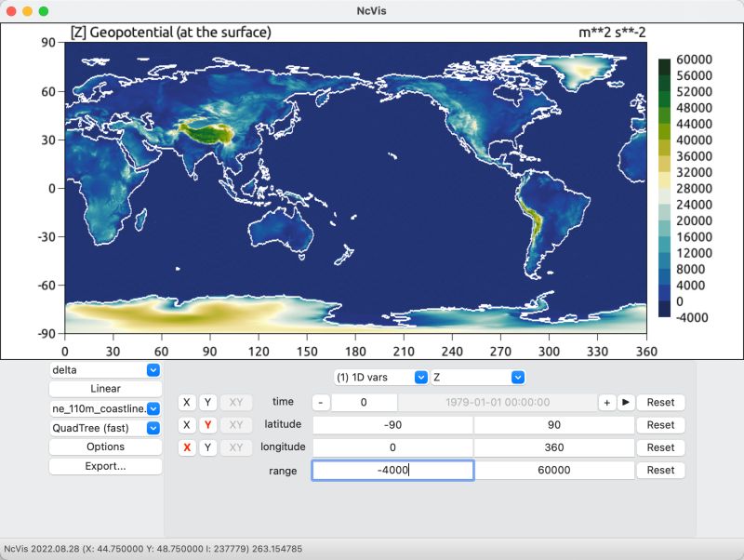Open the Options dialog

click(104, 446)
